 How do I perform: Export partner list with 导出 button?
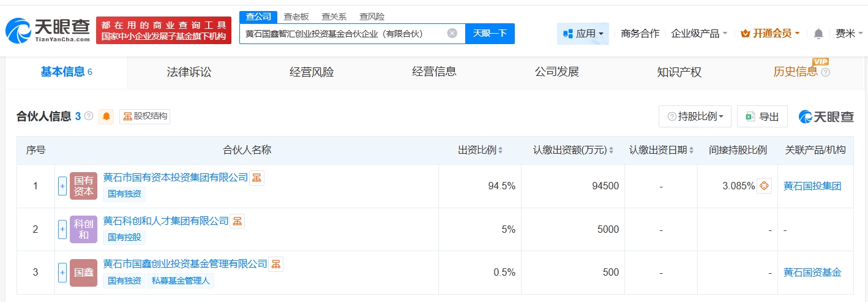(762, 116)
